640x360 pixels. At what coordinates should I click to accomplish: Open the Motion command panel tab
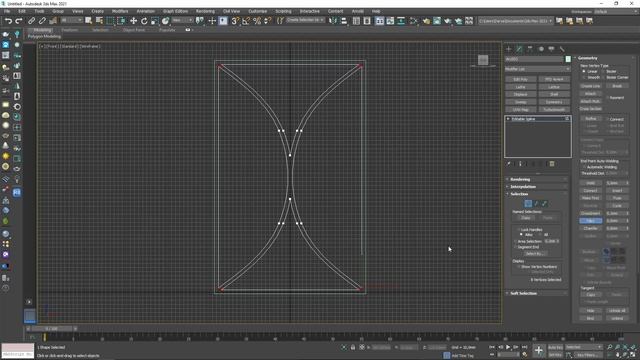tap(541, 49)
